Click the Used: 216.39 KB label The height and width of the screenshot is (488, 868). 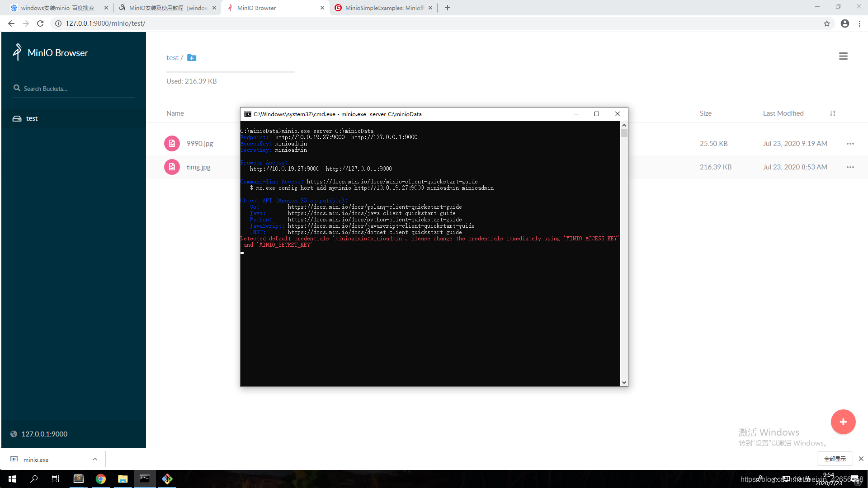[x=192, y=81]
